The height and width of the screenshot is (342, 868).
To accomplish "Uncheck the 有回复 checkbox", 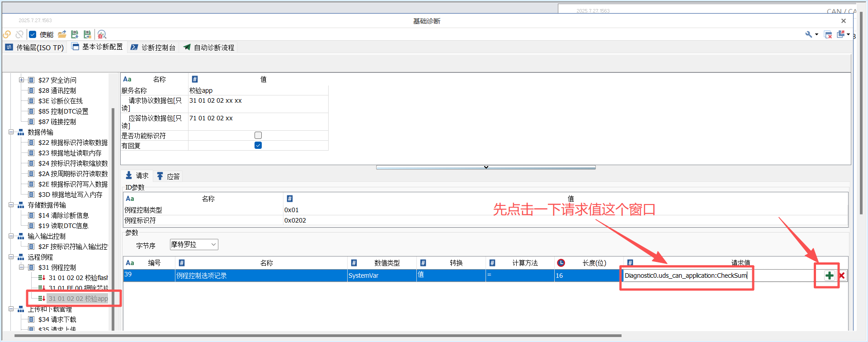I will tap(258, 145).
